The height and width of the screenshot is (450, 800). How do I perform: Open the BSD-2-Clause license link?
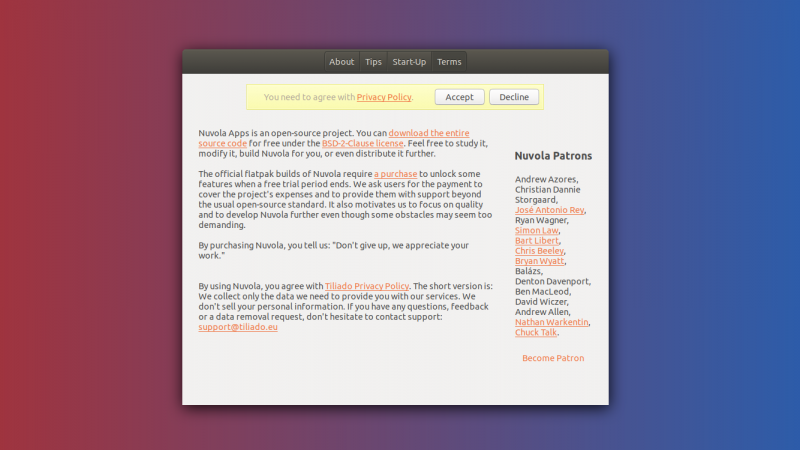[362, 143]
